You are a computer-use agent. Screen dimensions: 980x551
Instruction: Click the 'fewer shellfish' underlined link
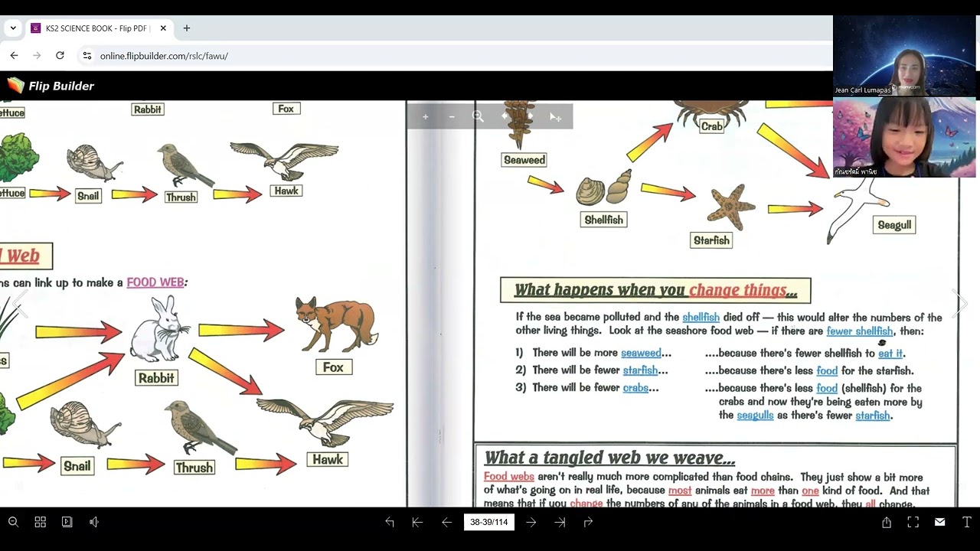pyautogui.click(x=860, y=331)
